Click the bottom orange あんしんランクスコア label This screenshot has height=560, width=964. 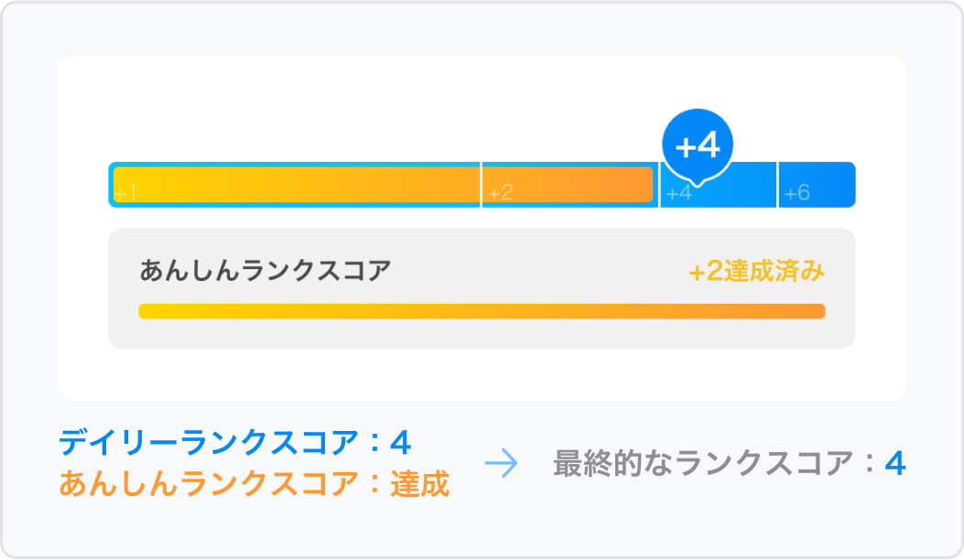pyautogui.click(x=209, y=483)
